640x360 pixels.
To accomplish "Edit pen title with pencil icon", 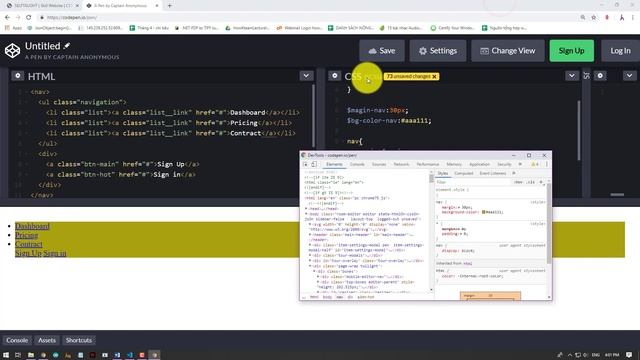I will [x=67, y=46].
